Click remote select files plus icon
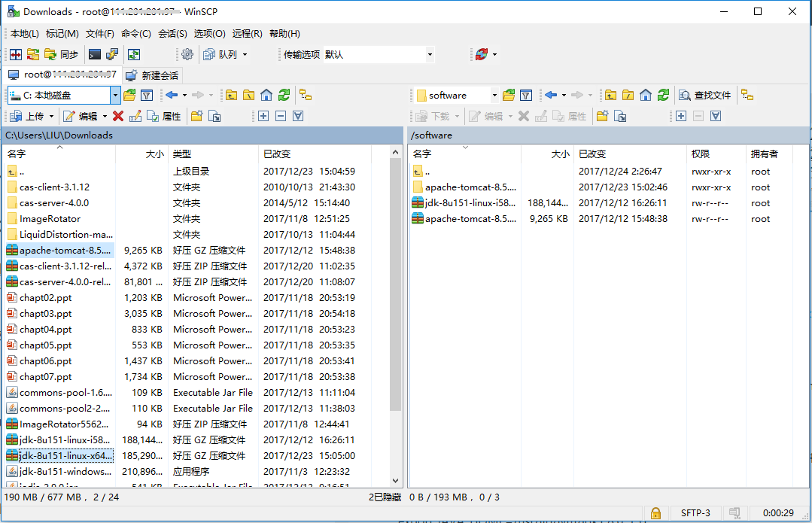812x523 pixels. pyautogui.click(x=681, y=116)
